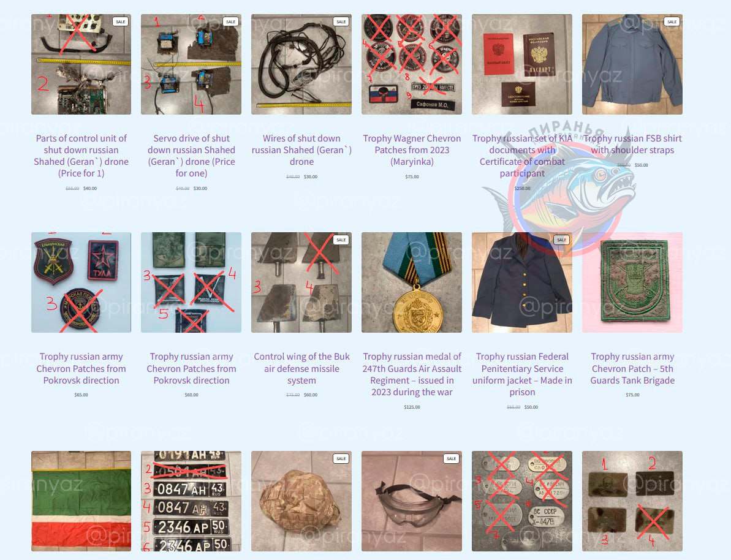Click the SALE badge on FSB shirt image

[x=672, y=21]
